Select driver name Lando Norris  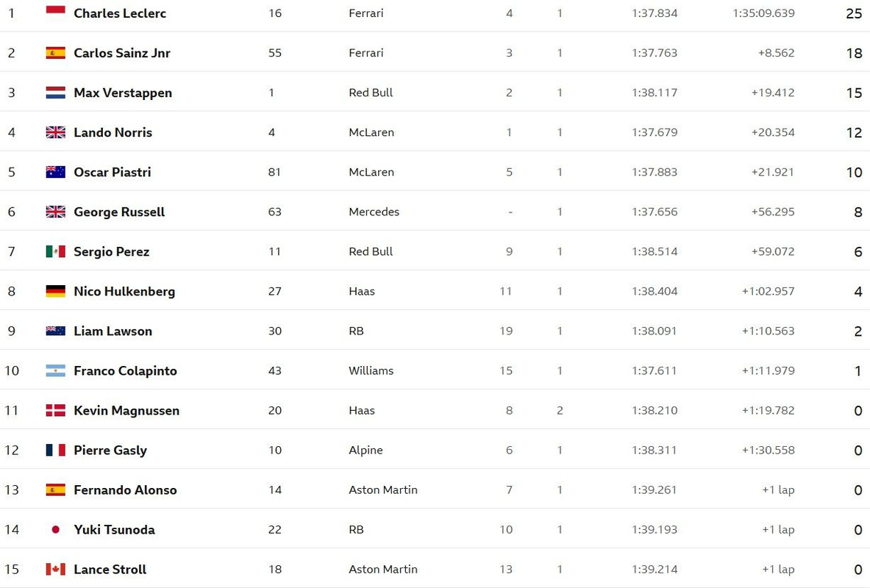113,132
